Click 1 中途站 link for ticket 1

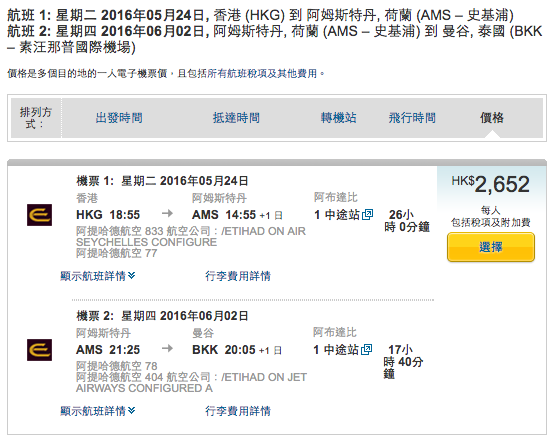tap(337, 214)
